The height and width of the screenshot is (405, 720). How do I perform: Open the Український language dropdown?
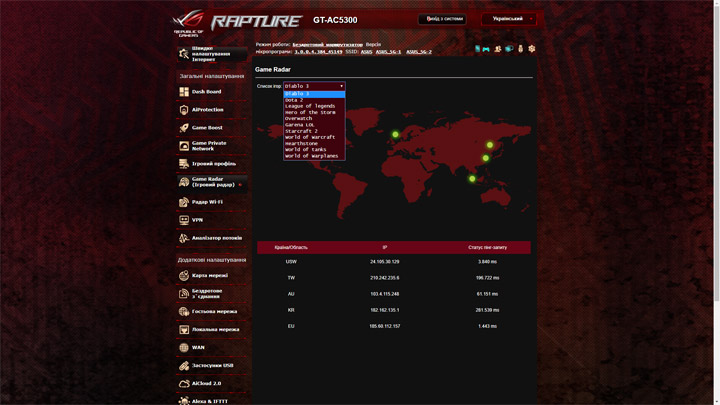509,19
